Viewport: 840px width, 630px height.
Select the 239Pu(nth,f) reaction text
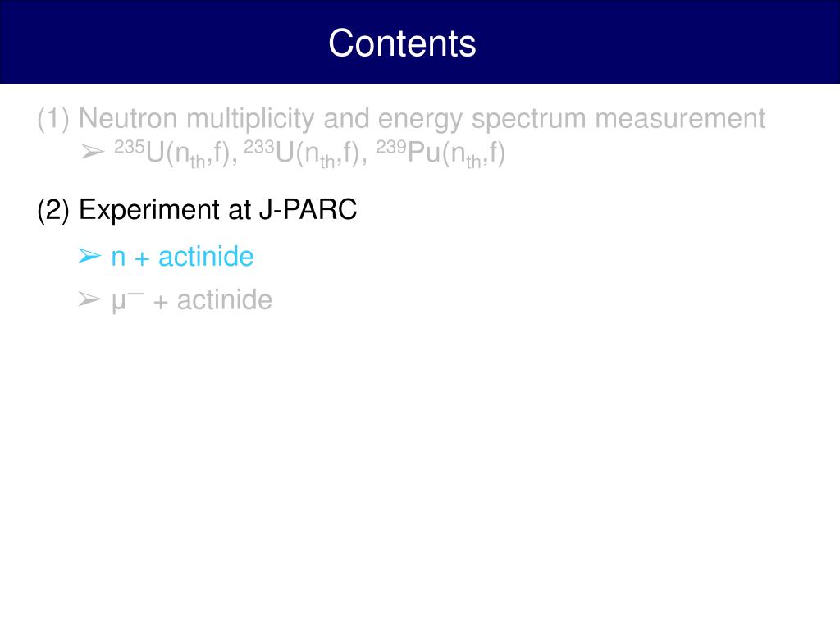[x=441, y=153]
